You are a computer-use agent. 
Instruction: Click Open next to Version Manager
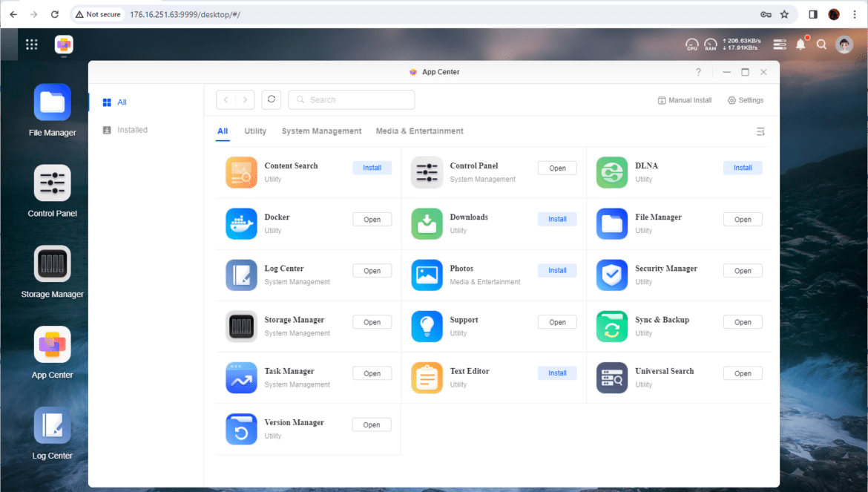pyautogui.click(x=372, y=424)
